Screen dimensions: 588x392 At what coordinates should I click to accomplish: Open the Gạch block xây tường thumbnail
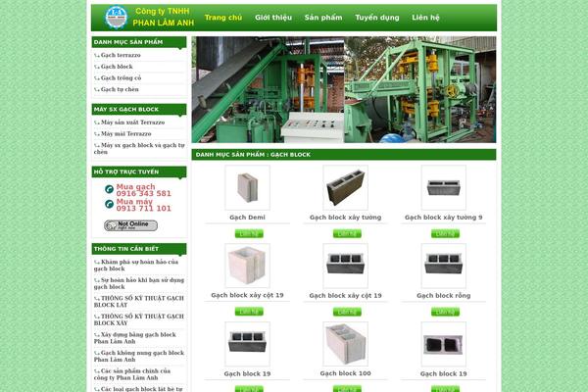pos(345,187)
